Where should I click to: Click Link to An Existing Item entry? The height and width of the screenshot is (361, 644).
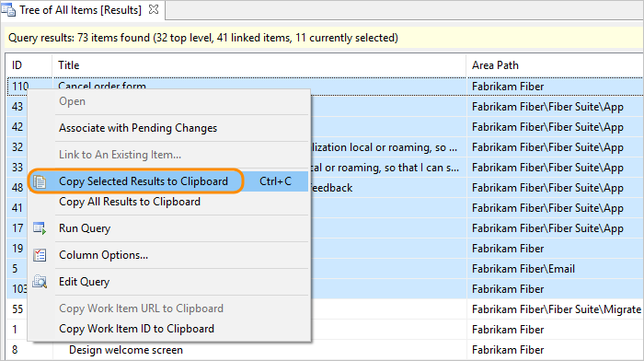pos(120,155)
